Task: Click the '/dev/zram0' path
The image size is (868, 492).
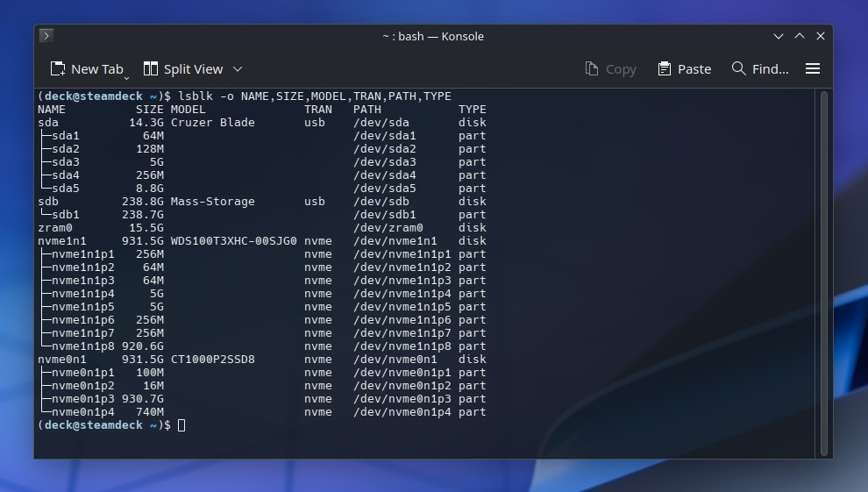Action: [x=388, y=228]
